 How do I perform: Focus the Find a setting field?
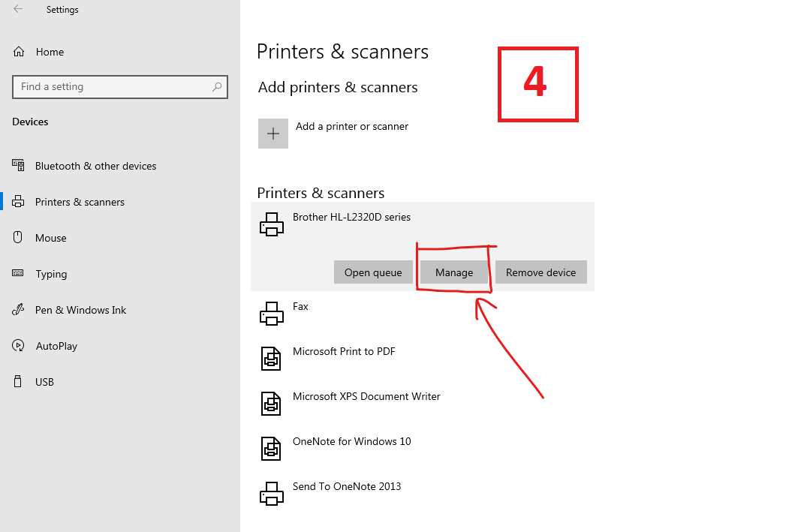[120, 87]
